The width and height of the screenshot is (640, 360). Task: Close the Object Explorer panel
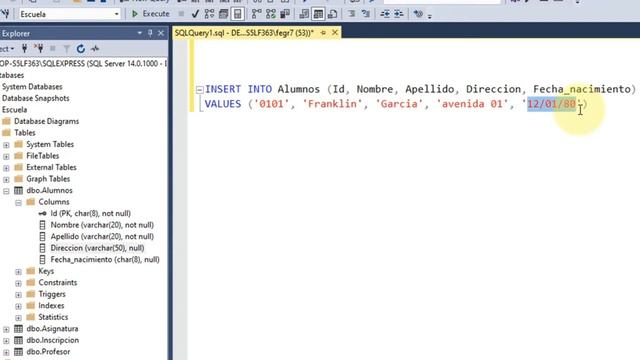coord(161,33)
